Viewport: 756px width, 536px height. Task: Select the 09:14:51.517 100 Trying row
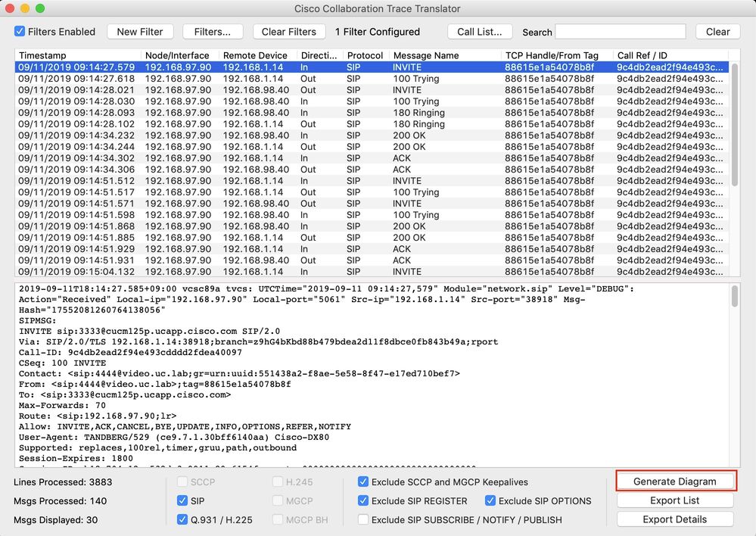(372, 192)
